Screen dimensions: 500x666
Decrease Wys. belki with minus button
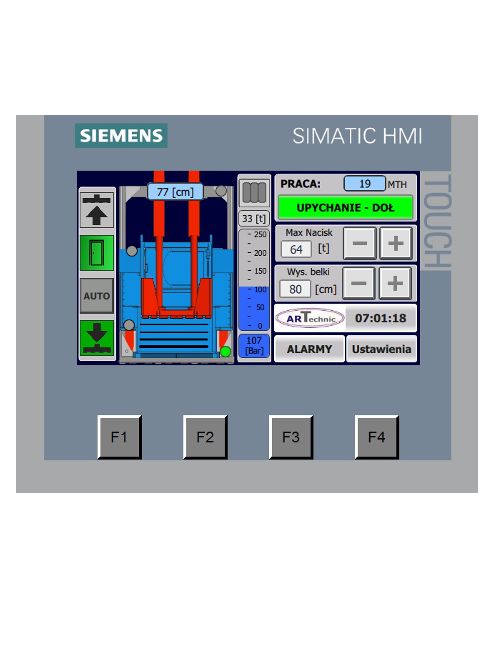(359, 283)
